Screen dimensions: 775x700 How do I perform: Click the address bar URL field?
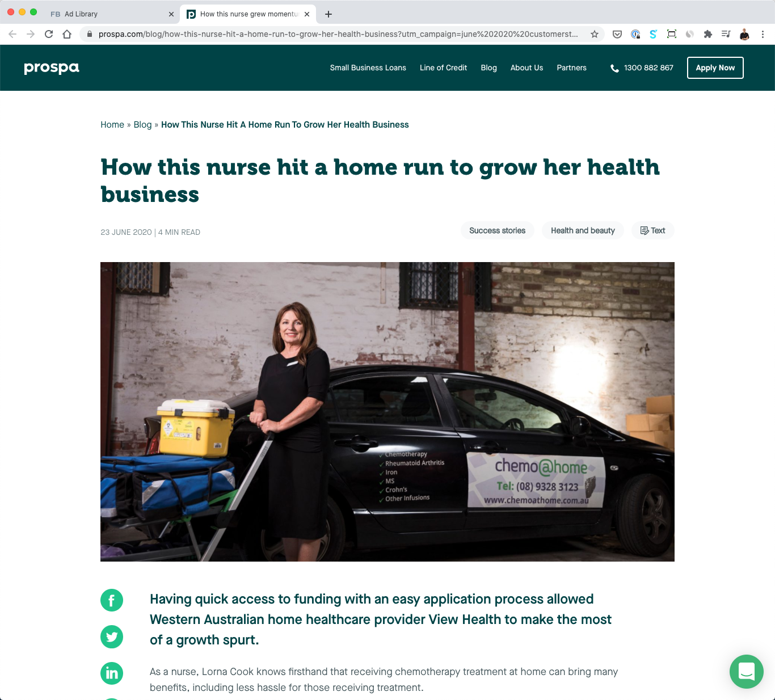(338, 34)
